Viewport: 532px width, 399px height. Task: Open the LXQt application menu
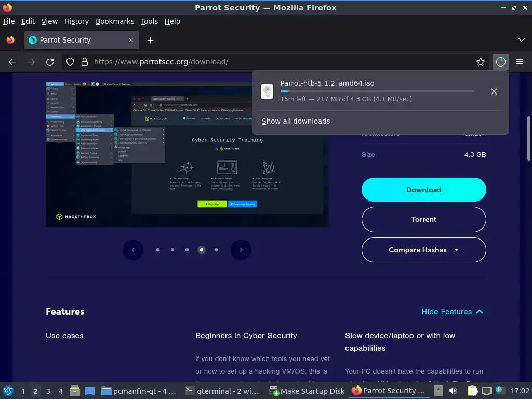pos(8,391)
